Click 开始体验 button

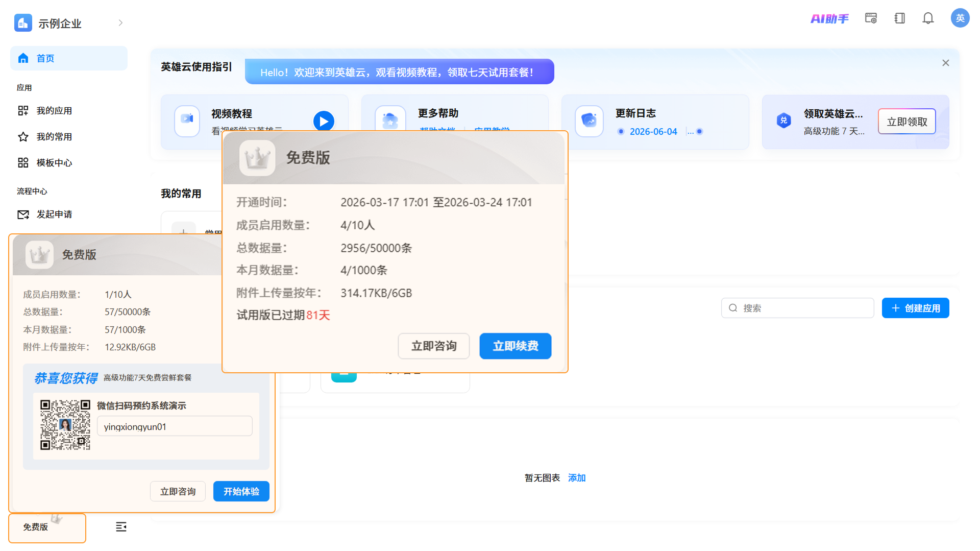click(241, 491)
